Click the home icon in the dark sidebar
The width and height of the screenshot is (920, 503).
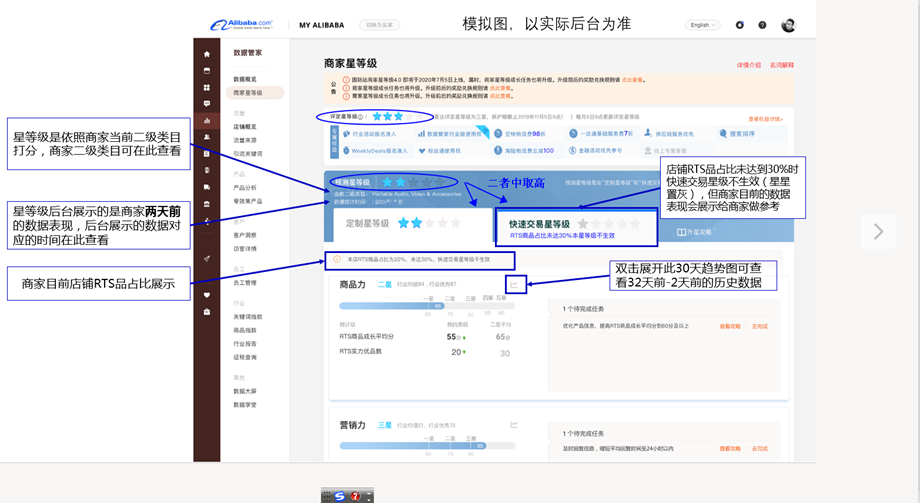(x=207, y=54)
